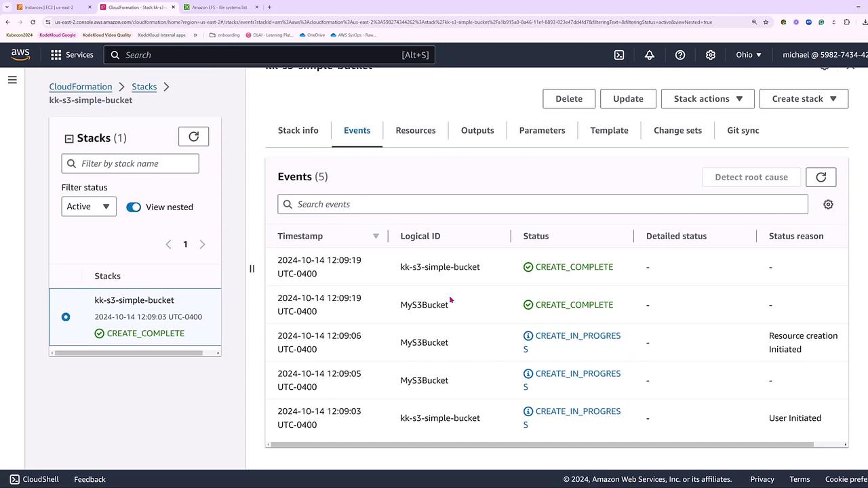This screenshot has height=488, width=868.
Task: Refresh the stacks list
Action: tap(193, 137)
